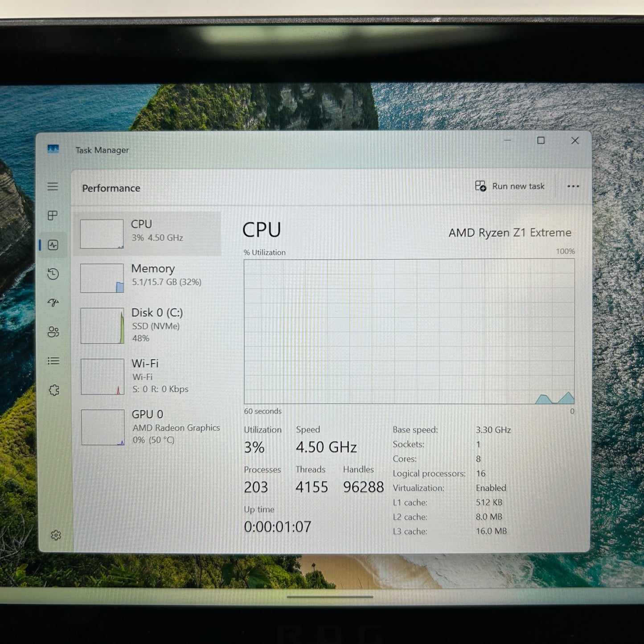Open the hamburger navigation menu
Screen dimensions: 644x644
(53, 186)
